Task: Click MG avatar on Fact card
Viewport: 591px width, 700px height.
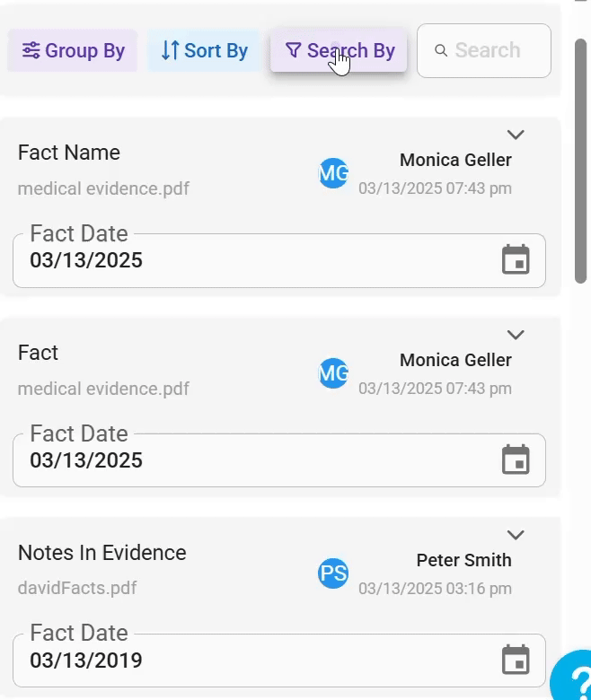Action: tap(333, 373)
